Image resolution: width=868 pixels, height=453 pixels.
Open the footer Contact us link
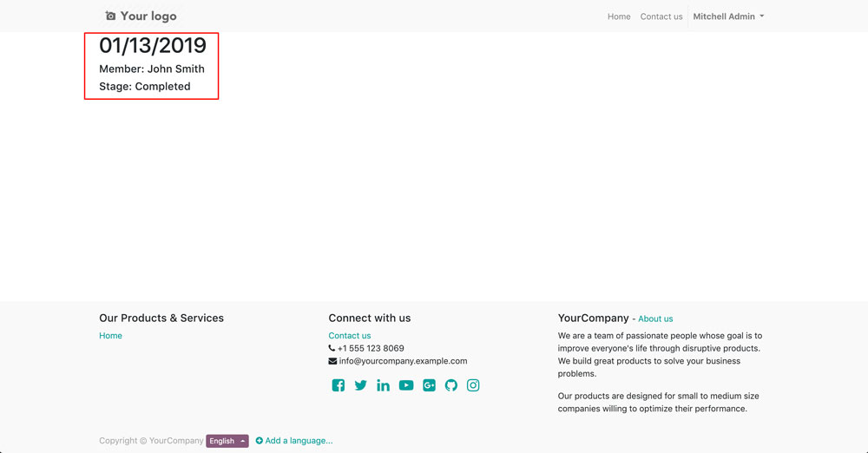(349, 336)
